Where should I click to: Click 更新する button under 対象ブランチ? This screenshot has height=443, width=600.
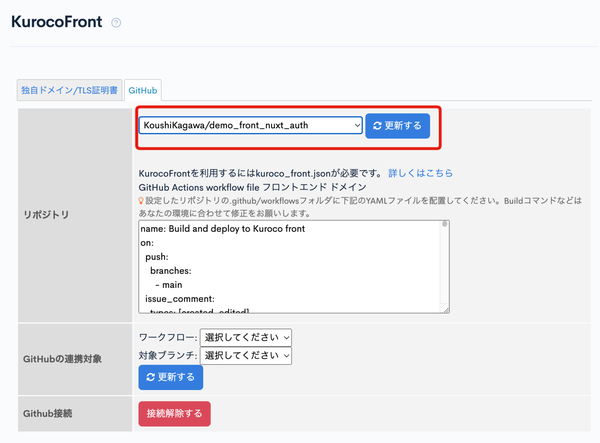tap(171, 378)
